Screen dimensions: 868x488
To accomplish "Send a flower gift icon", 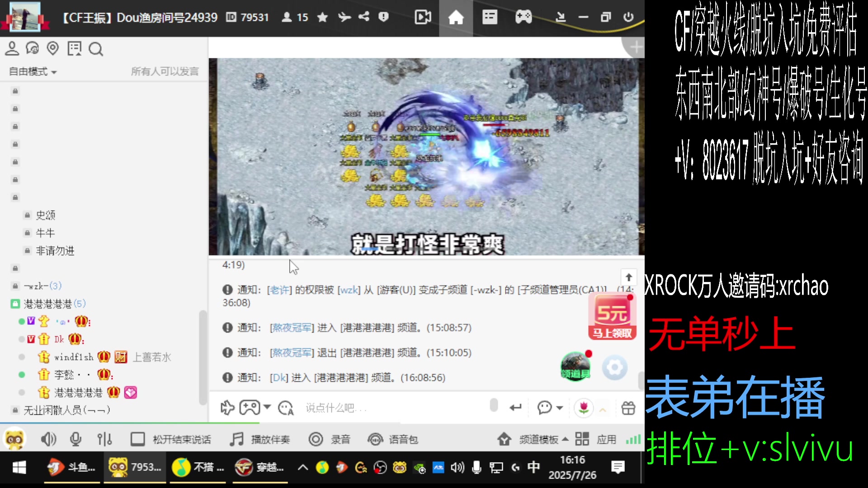I will click(584, 408).
